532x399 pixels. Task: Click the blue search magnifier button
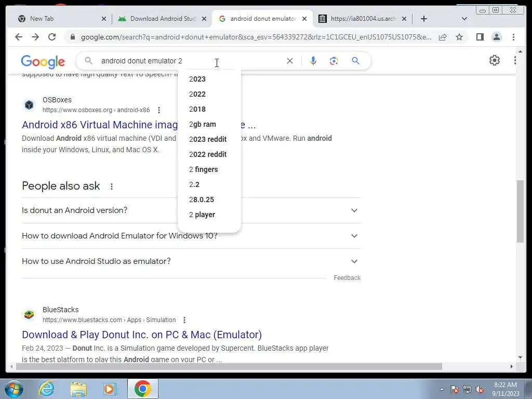click(355, 61)
